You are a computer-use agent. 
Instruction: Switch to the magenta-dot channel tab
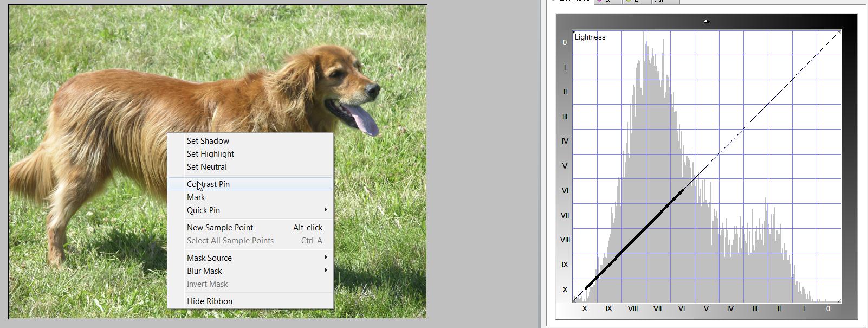point(608,2)
